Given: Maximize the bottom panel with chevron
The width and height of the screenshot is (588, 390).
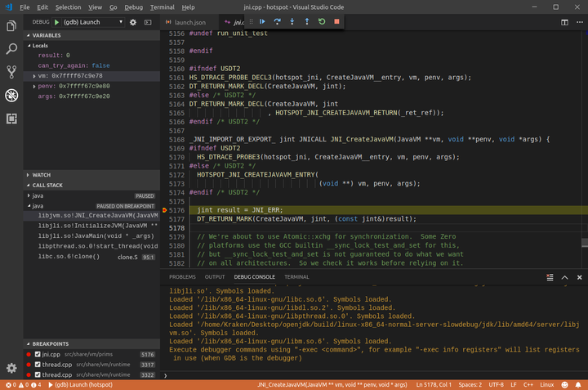Looking at the screenshot, I should pyautogui.click(x=565, y=277).
